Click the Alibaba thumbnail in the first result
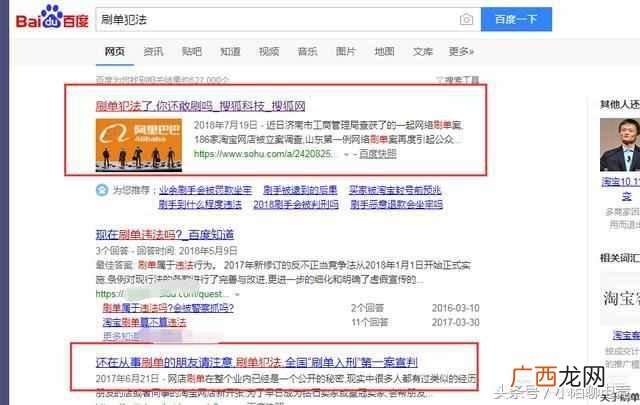Viewport: 640px width, 405px height. coord(139,145)
